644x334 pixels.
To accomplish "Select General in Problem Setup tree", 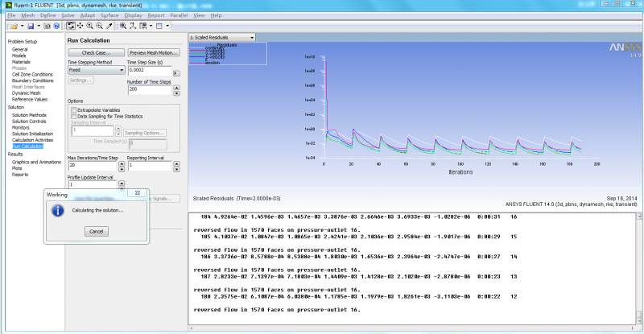I will (x=19, y=49).
